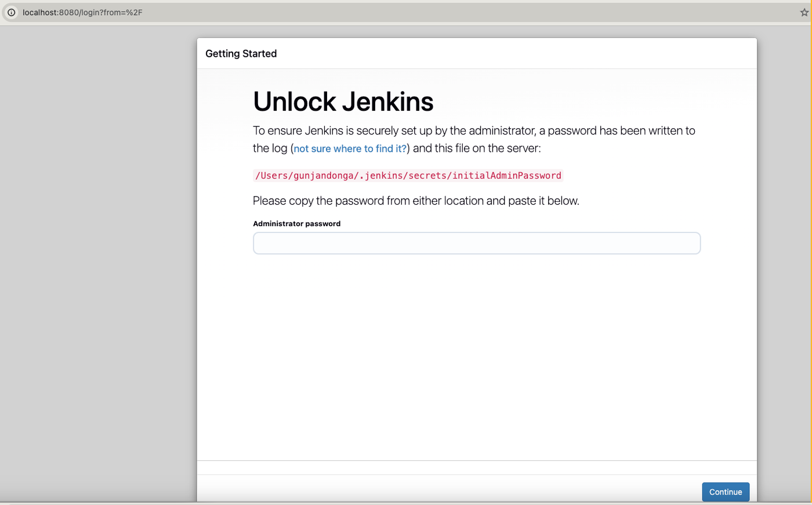The width and height of the screenshot is (812, 505).
Task: Click the localhost:8080 URL in address bar
Action: click(82, 12)
